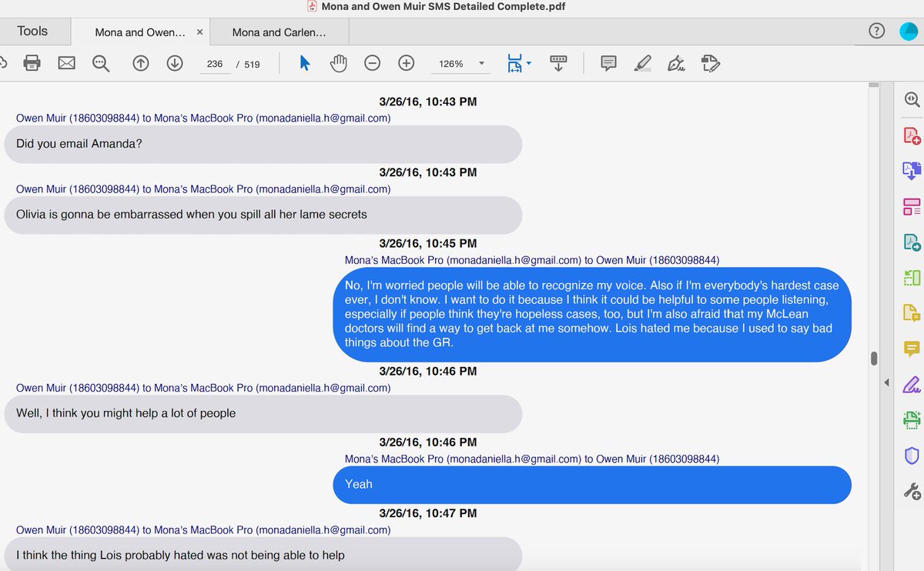
Task: Open Edit PDF layout tool in sidebar
Action: point(912,206)
